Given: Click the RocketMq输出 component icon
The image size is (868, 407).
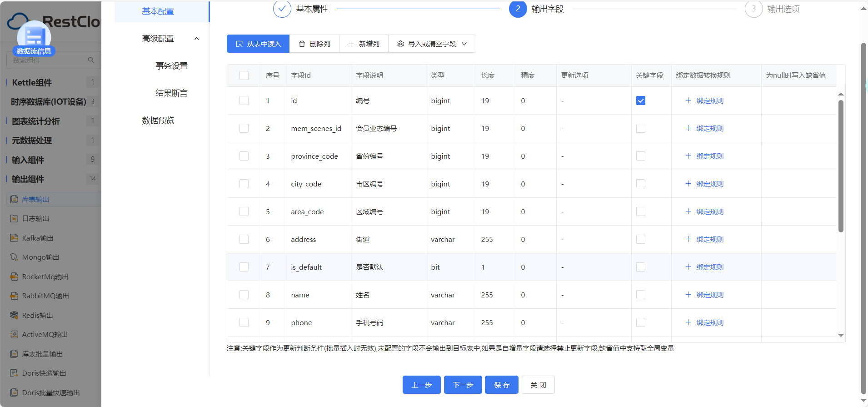Looking at the screenshot, I should [x=14, y=276].
